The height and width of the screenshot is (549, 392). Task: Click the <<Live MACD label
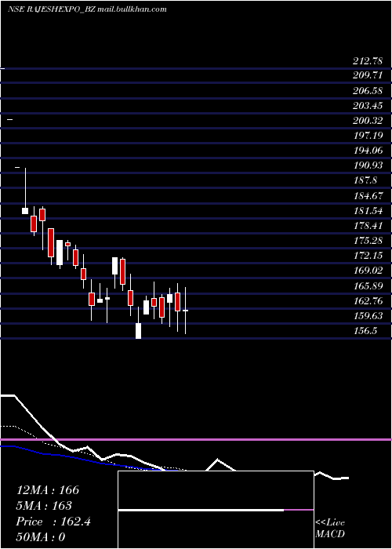click(330, 528)
